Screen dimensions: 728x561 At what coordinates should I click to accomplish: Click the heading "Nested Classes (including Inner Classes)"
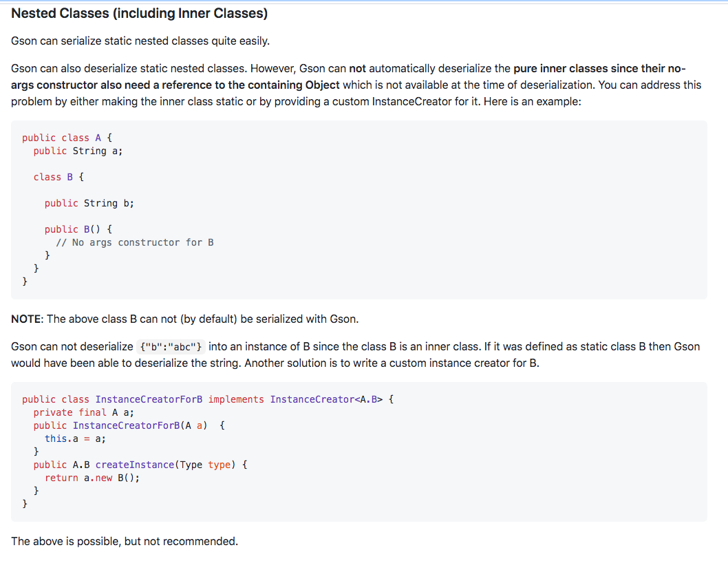[139, 14]
